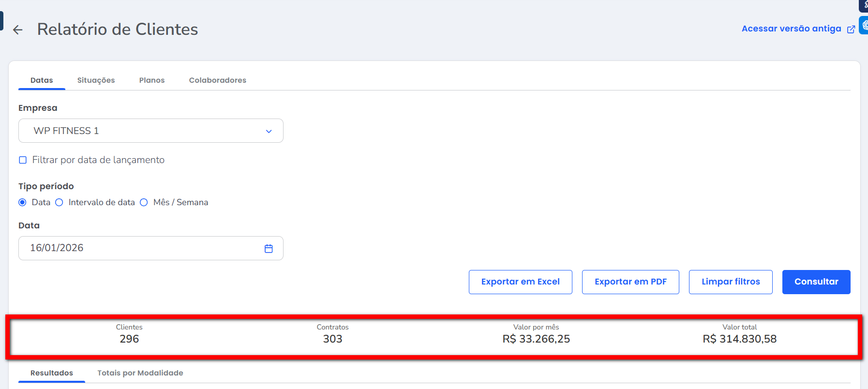
Task: Select the Resultados tab
Action: pyautogui.click(x=52, y=373)
